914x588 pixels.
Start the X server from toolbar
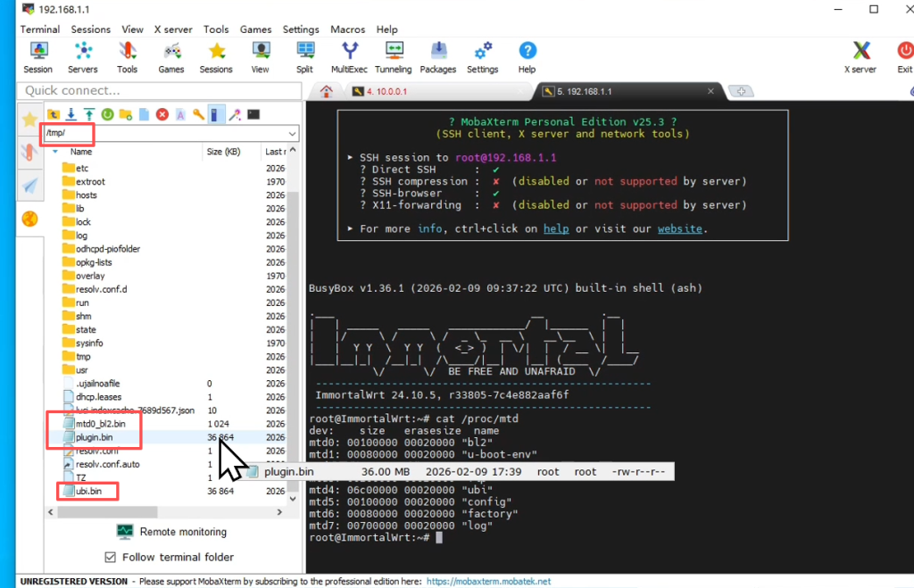click(x=860, y=56)
